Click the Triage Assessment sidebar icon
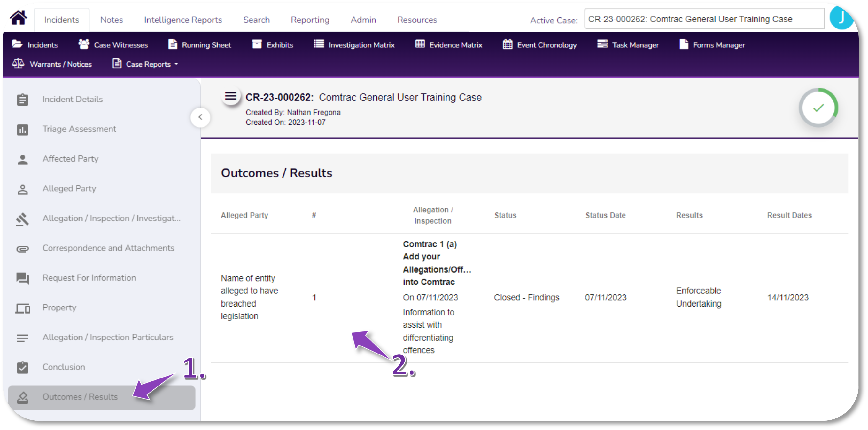 pos(23,130)
